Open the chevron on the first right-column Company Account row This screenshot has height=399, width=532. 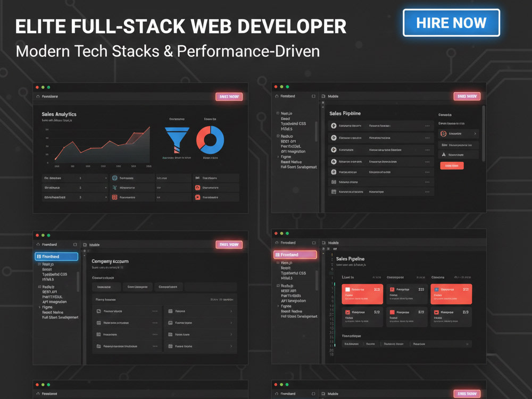tap(231, 311)
